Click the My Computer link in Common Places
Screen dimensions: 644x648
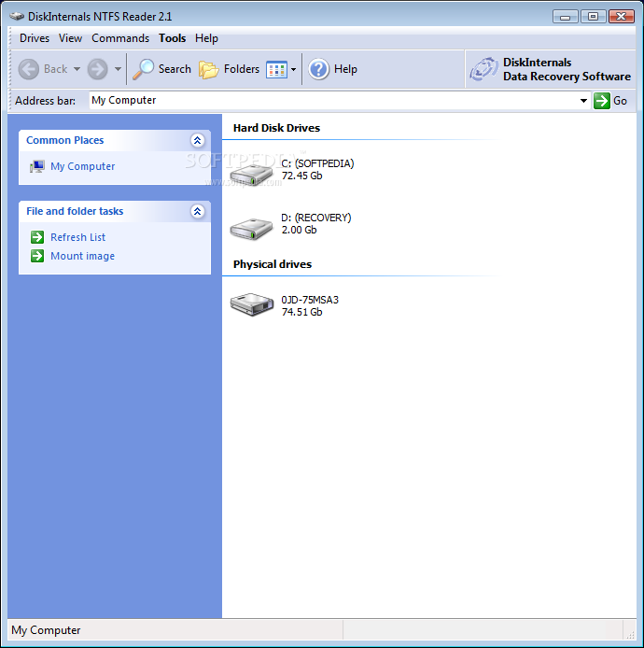[x=83, y=166]
